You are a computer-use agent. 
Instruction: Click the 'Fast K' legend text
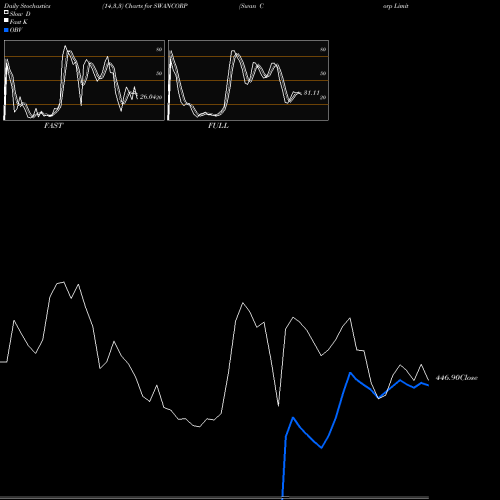19,22
